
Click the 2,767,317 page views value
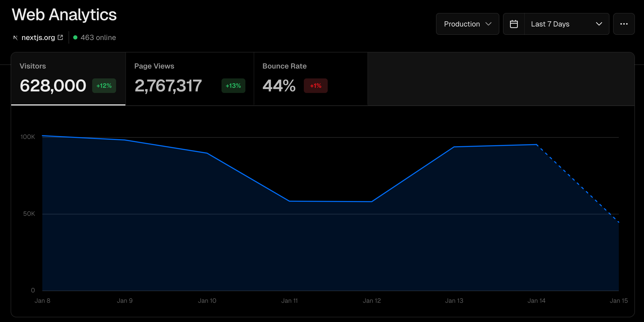pos(168,86)
